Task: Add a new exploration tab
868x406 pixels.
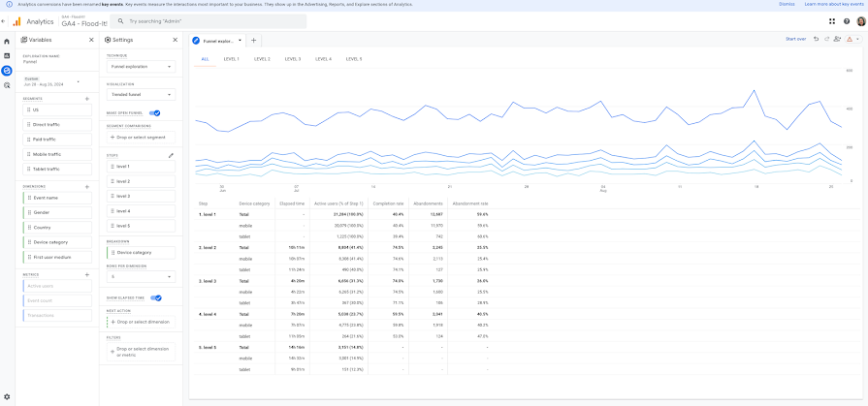Action: [253, 41]
